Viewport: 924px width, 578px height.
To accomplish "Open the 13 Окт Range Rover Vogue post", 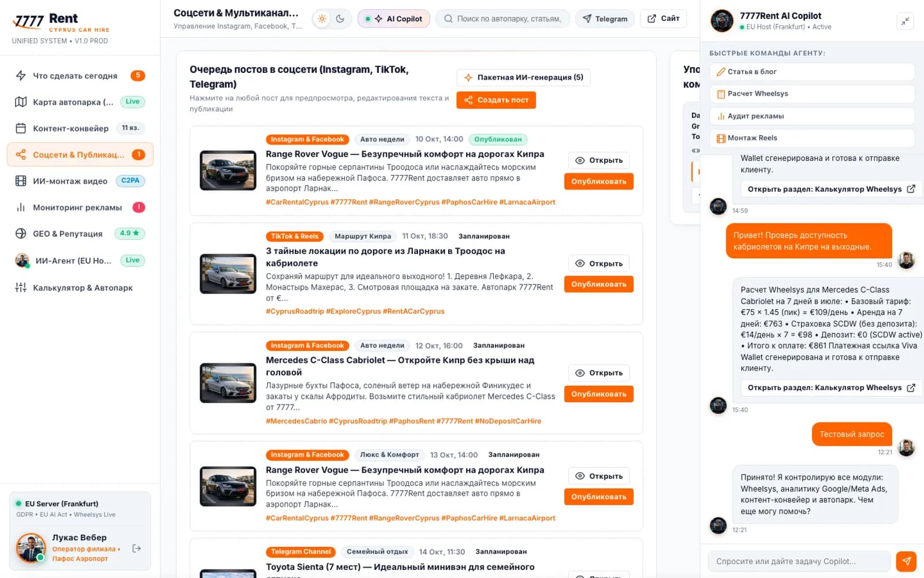I will (599, 476).
